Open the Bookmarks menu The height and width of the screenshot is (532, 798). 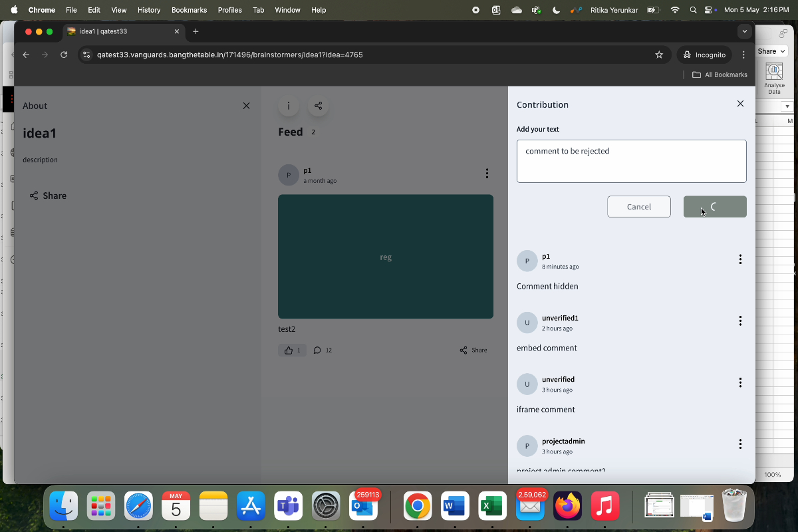[189, 10]
